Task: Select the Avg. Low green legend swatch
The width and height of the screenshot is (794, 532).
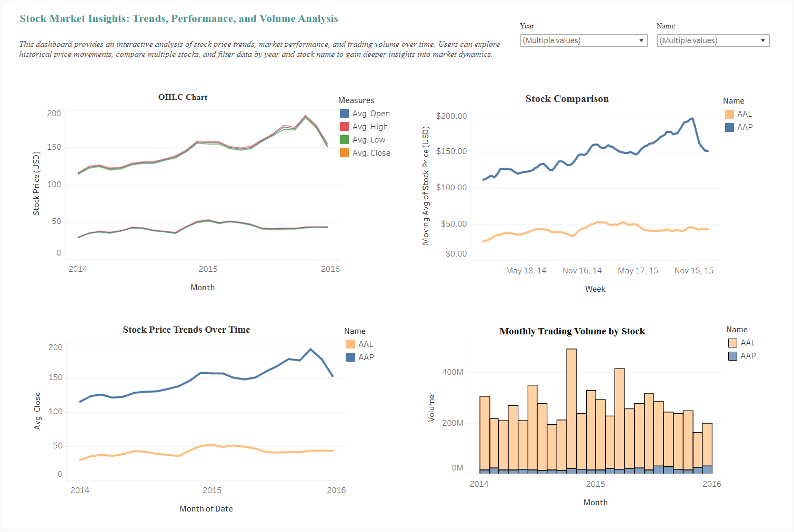Action: point(345,140)
